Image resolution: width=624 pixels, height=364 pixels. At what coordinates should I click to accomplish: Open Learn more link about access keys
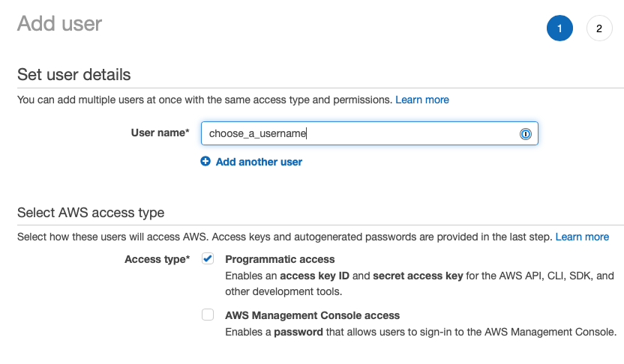tap(582, 237)
